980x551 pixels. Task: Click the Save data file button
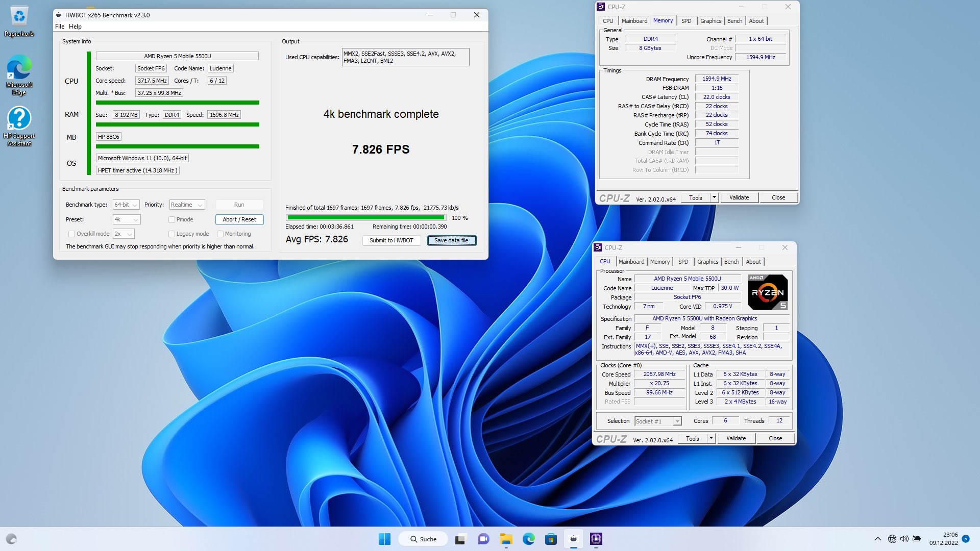[x=451, y=240]
